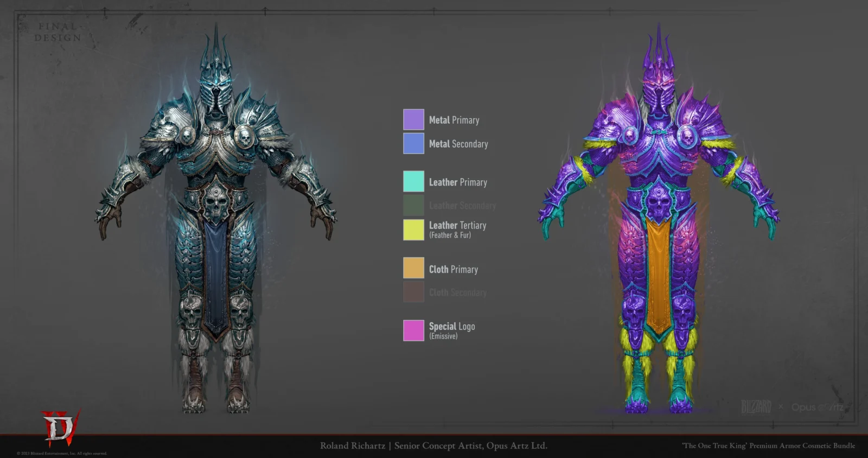Screen dimensions: 868x458
Task: Select the dimmed Leather Secondary swatch
Action: pos(413,206)
